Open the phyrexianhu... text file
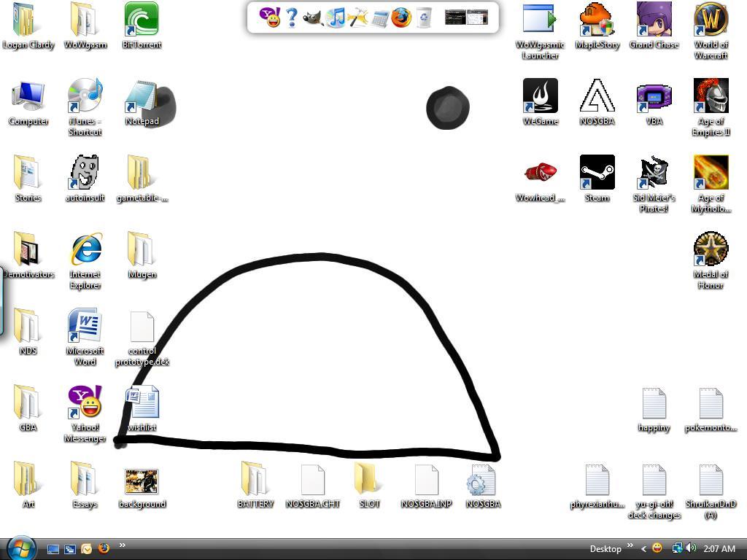This screenshot has width=747, height=560. click(x=597, y=486)
